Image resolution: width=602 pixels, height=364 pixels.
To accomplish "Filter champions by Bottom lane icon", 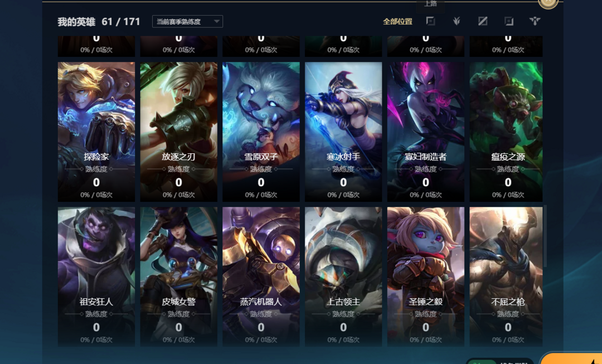I will pos(509,21).
